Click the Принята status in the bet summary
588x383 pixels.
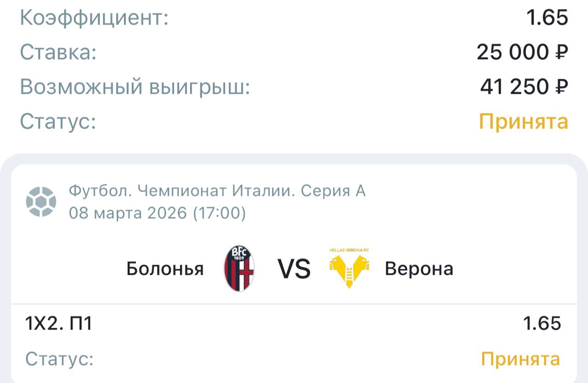524,122
